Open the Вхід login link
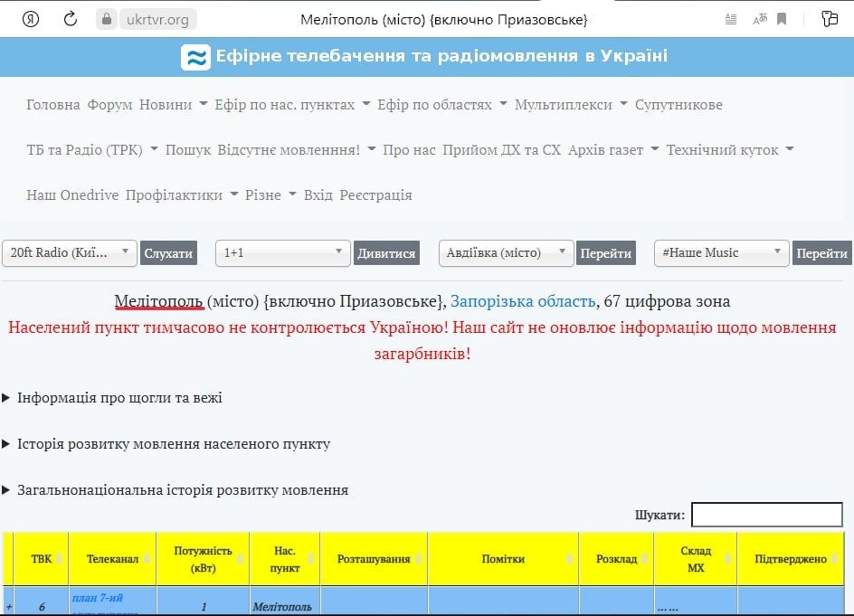 pyautogui.click(x=318, y=195)
